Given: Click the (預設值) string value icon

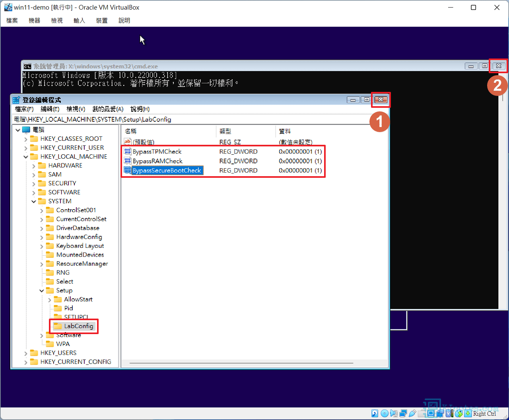Looking at the screenshot, I should [128, 142].
